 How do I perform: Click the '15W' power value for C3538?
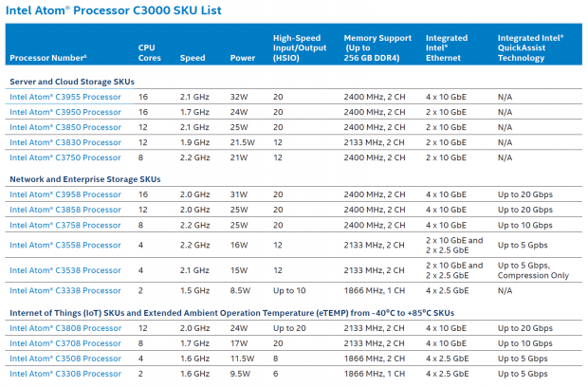239,270
